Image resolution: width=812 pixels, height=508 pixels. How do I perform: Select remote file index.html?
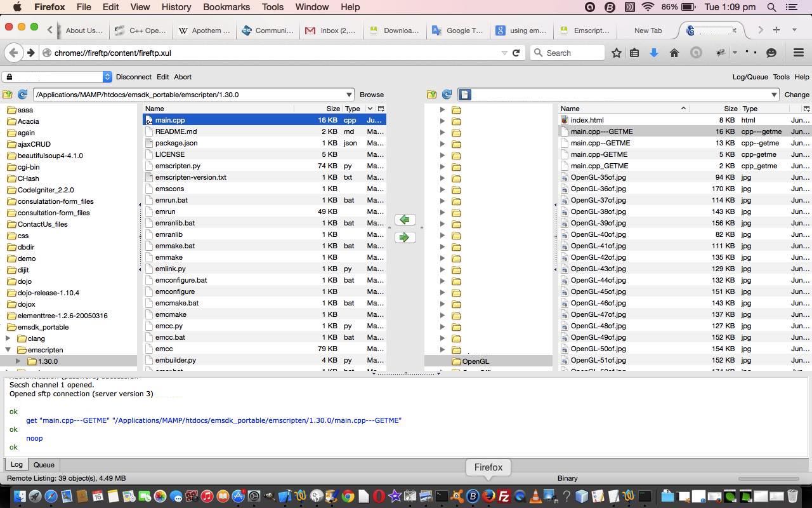684,120
